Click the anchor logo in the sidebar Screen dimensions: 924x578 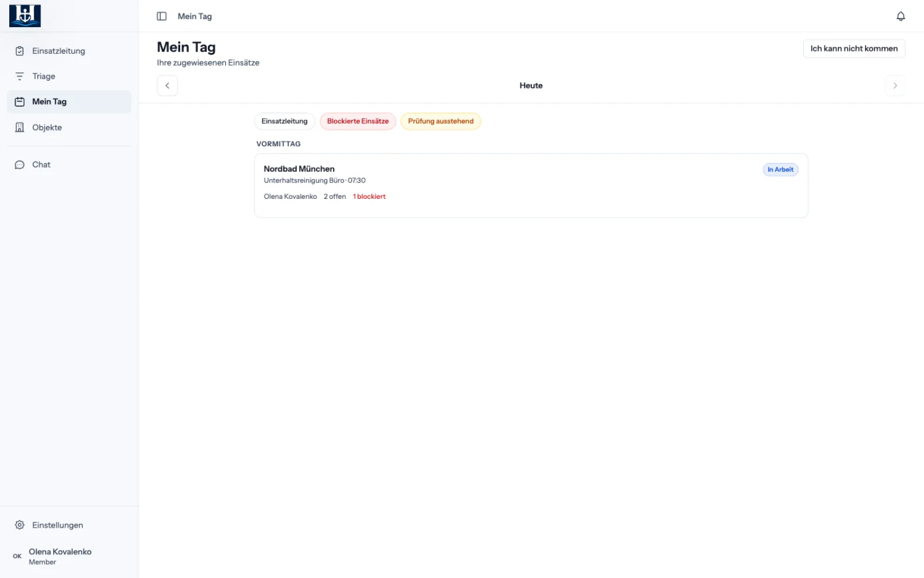[25, 16]
